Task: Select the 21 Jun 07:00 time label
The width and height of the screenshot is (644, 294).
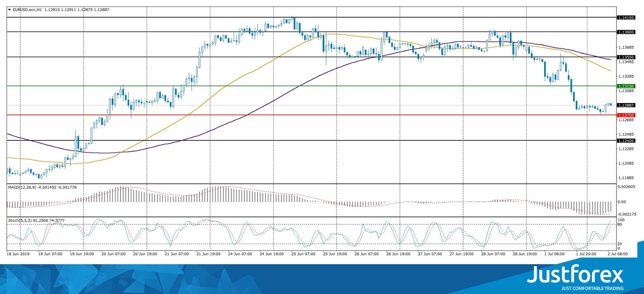Action: [x=177, y=254]
